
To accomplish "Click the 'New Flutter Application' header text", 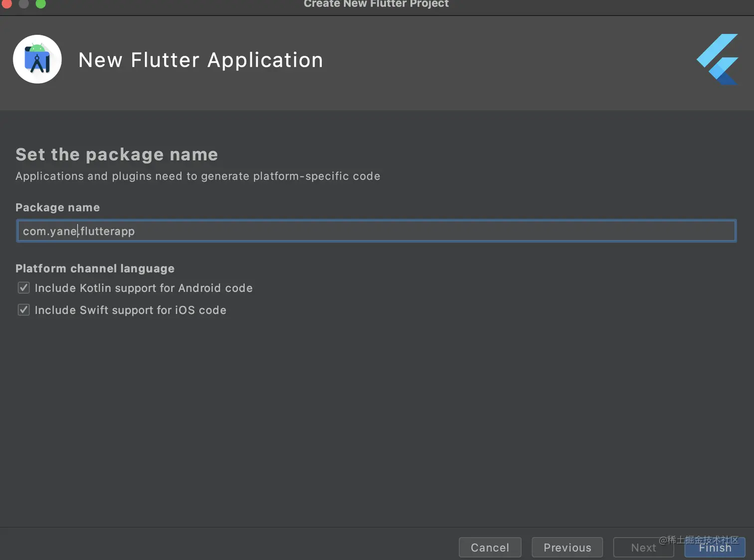I will [201, 60].
